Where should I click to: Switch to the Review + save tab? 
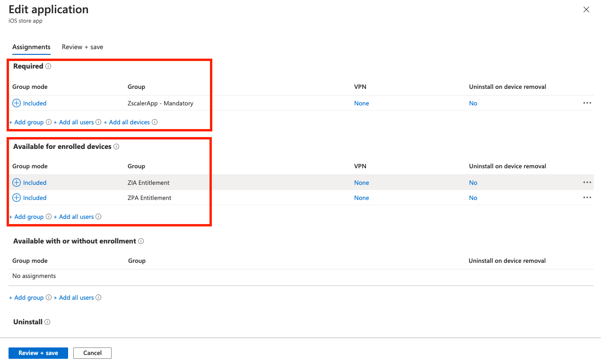pos(82,47)
